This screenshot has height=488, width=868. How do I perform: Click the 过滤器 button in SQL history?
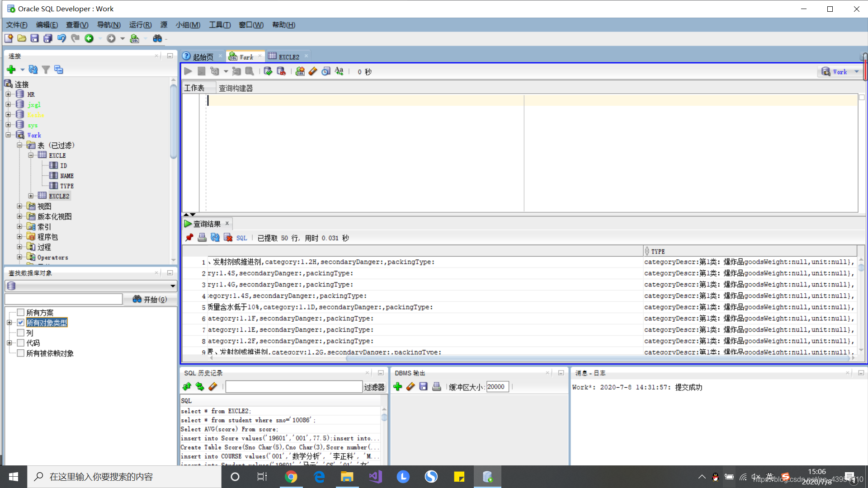374,387
